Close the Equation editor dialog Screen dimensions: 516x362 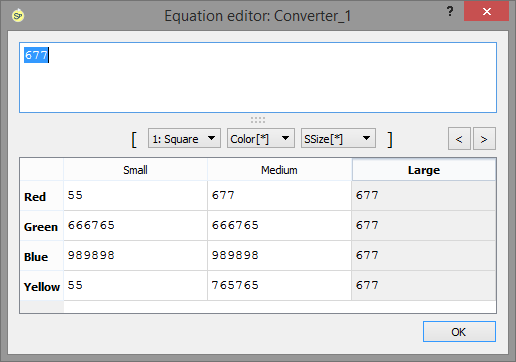pyautogui.click(x=486, y=12)
